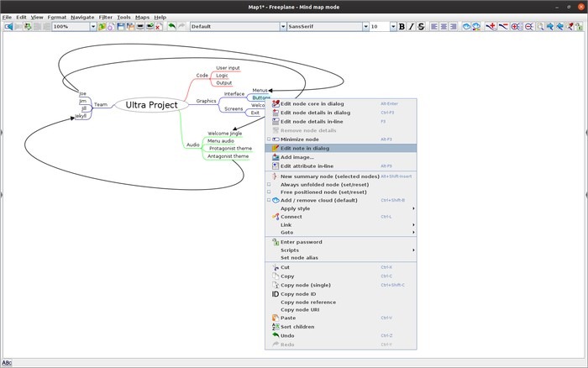Open the Format menu
This screenshot has width=588, height=368.
pyautogui.click(x=57, y=18)
